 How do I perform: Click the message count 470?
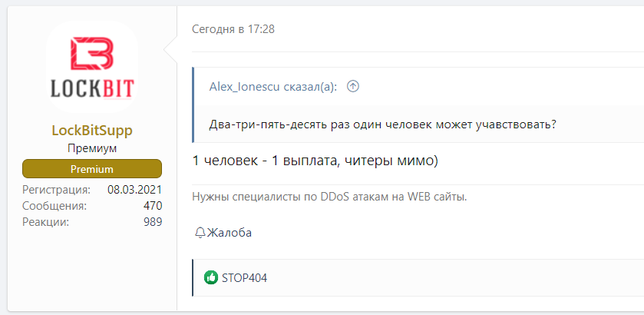(x=152, y=206)
